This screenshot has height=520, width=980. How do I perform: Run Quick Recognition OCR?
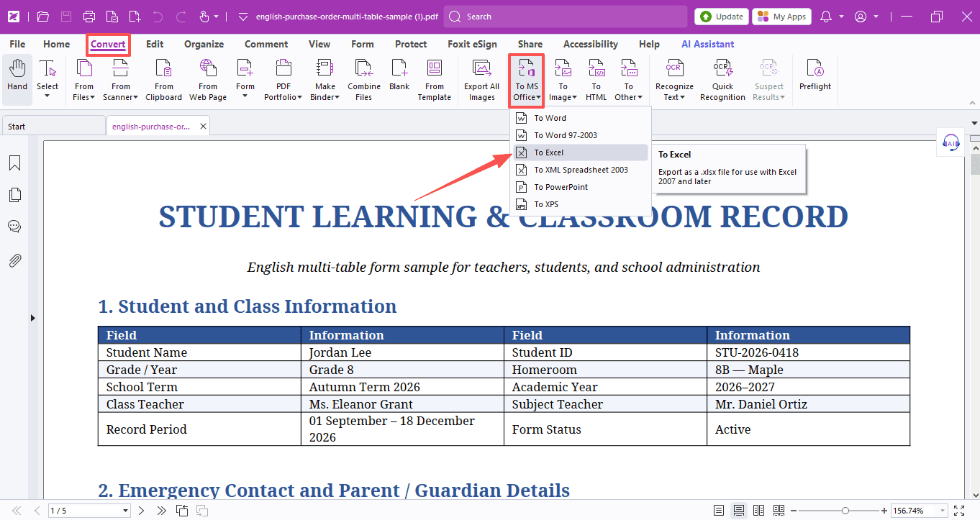[x=722, y=80]
